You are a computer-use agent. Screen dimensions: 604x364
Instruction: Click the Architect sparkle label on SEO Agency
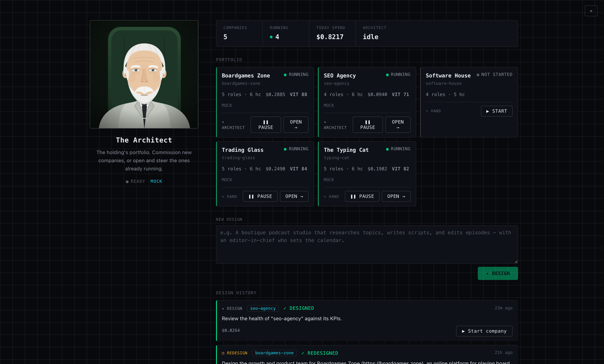(x=335, y=125)
